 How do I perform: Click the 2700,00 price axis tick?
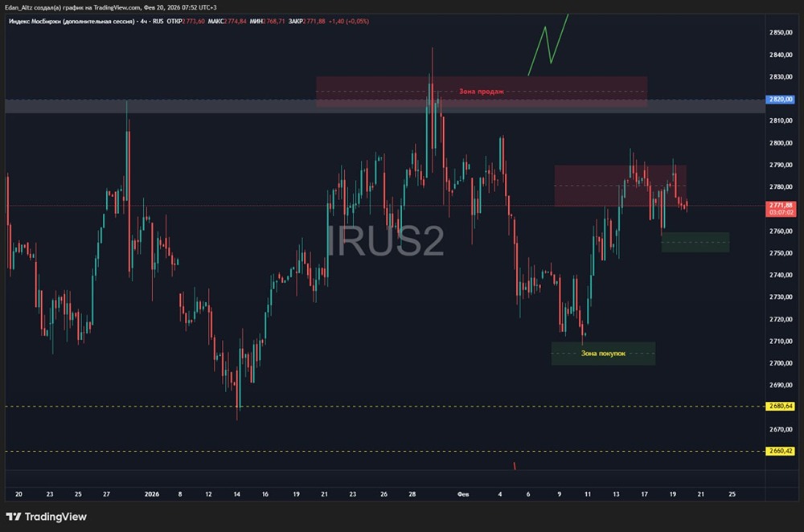(x=781, y=363)
